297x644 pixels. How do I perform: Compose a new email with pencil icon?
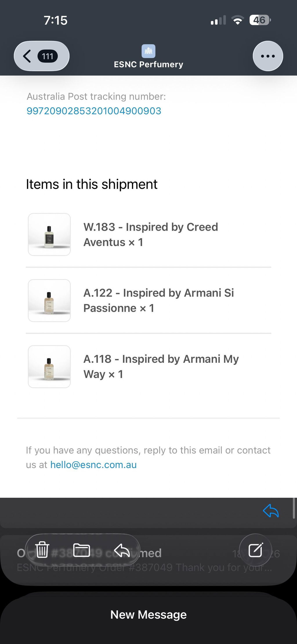(256, 550)
